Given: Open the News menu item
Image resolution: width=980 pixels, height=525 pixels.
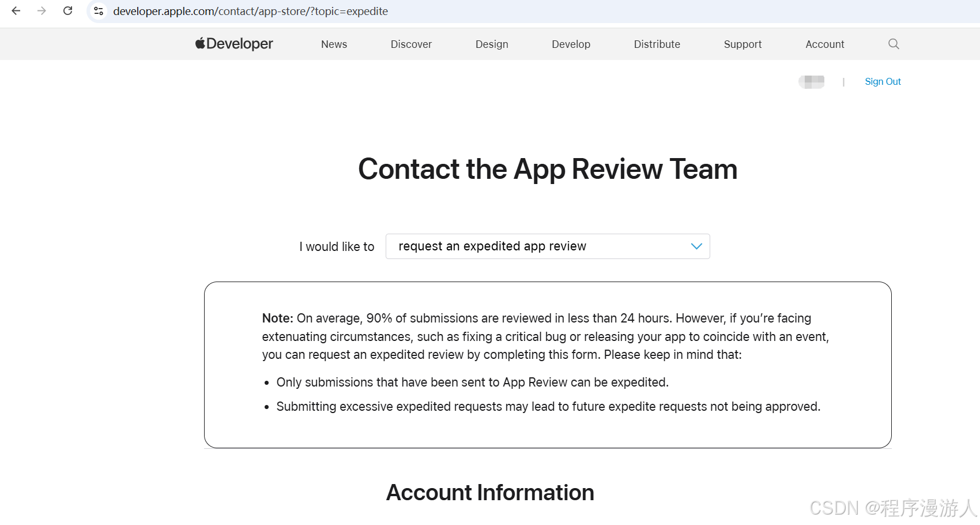Looking at the screenshot, I should click(x=334, y=44).
